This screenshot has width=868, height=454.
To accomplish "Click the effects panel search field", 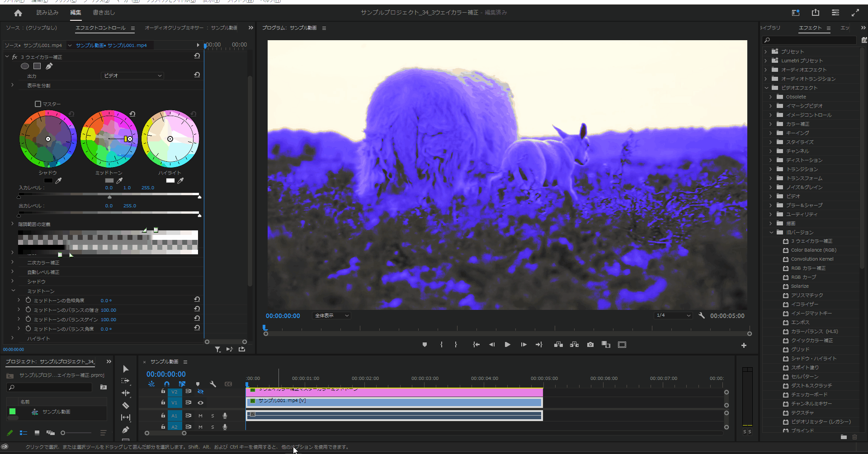I will coord(809,40).
